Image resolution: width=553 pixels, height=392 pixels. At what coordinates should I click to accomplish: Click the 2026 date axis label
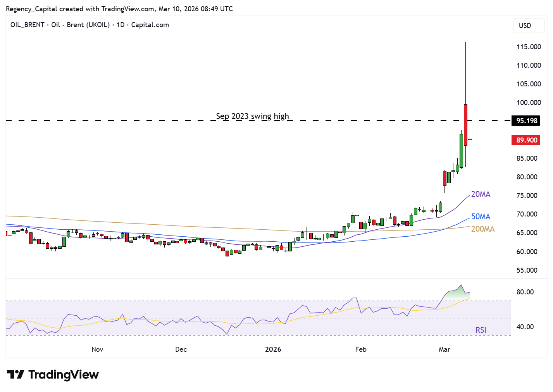click(x=273, y=349)
